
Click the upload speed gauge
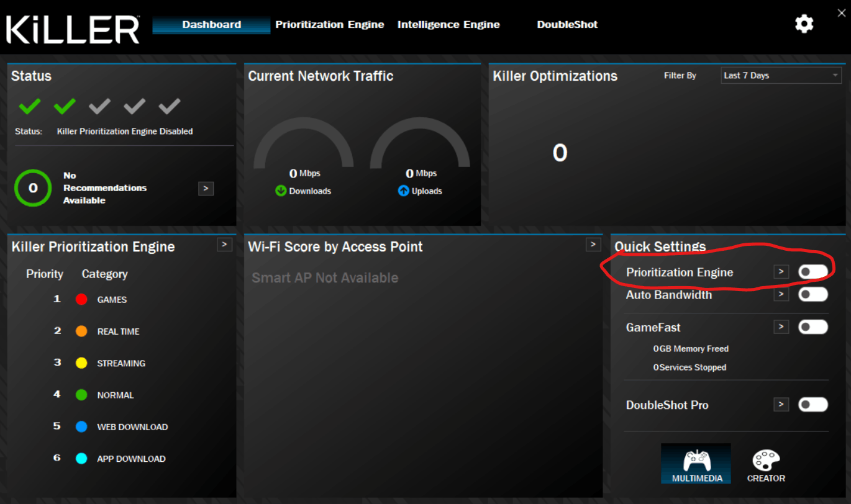[x=420, y=144]
